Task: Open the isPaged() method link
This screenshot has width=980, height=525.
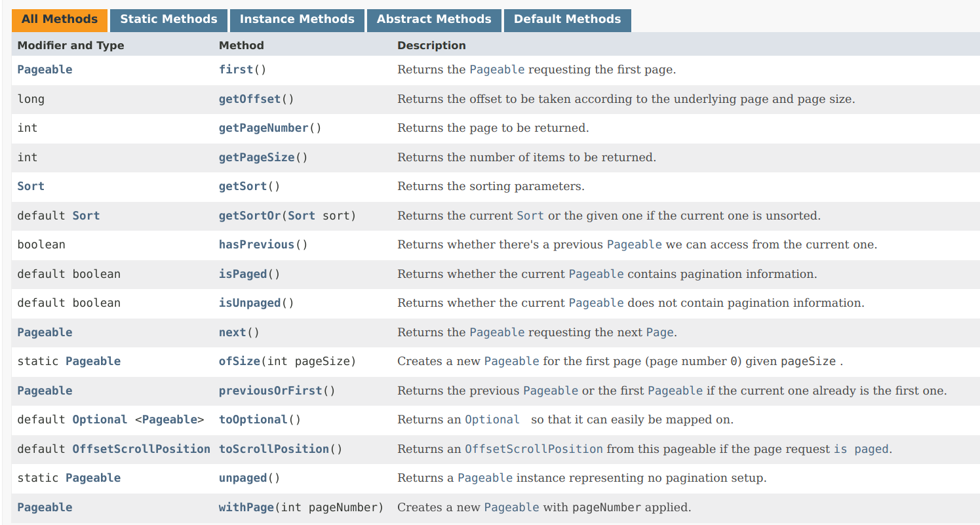Action: coord(243,274)
